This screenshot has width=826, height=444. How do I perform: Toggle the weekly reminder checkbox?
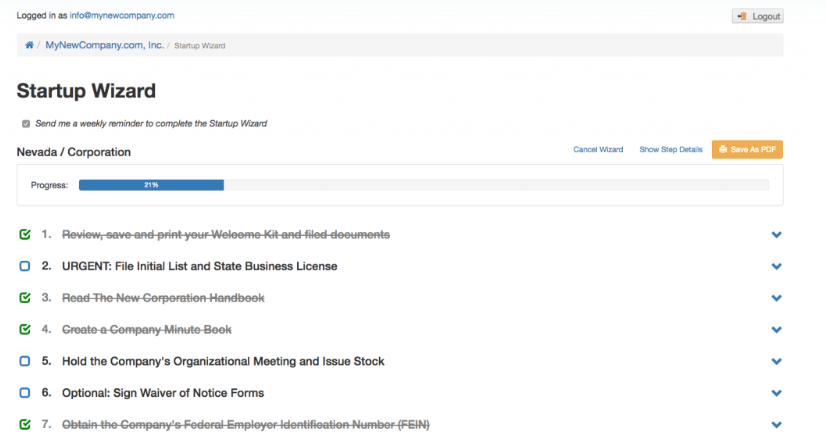coord(26,124)
